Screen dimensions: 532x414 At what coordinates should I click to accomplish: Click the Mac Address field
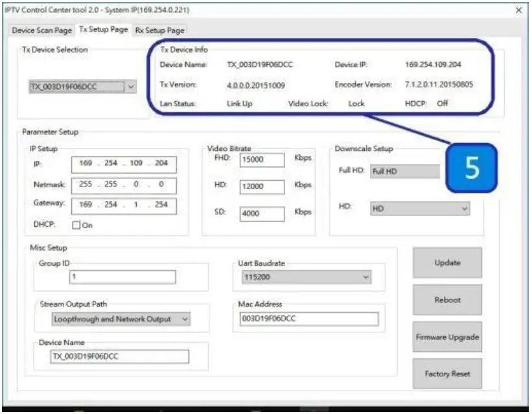pyautogui.click(x=308, y=319)
